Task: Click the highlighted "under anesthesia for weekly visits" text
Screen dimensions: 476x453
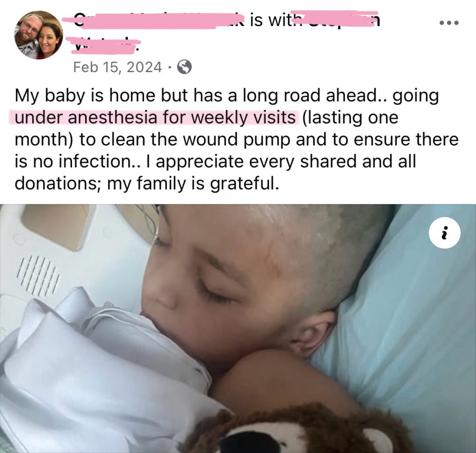Action: [155, 118]
